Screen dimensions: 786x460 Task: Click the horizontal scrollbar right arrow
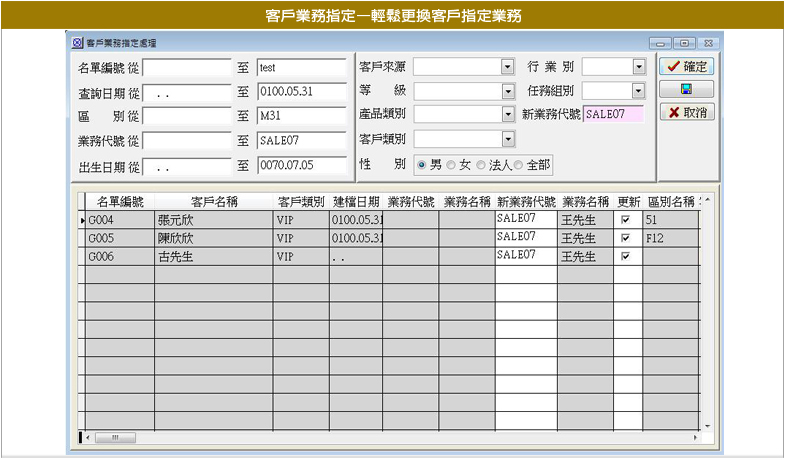(695, 438)
